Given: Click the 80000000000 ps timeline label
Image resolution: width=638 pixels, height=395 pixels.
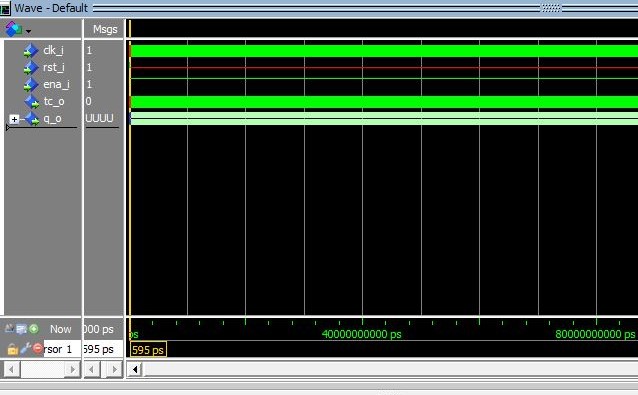Looking at the screenshot, I should coord(595,334).
